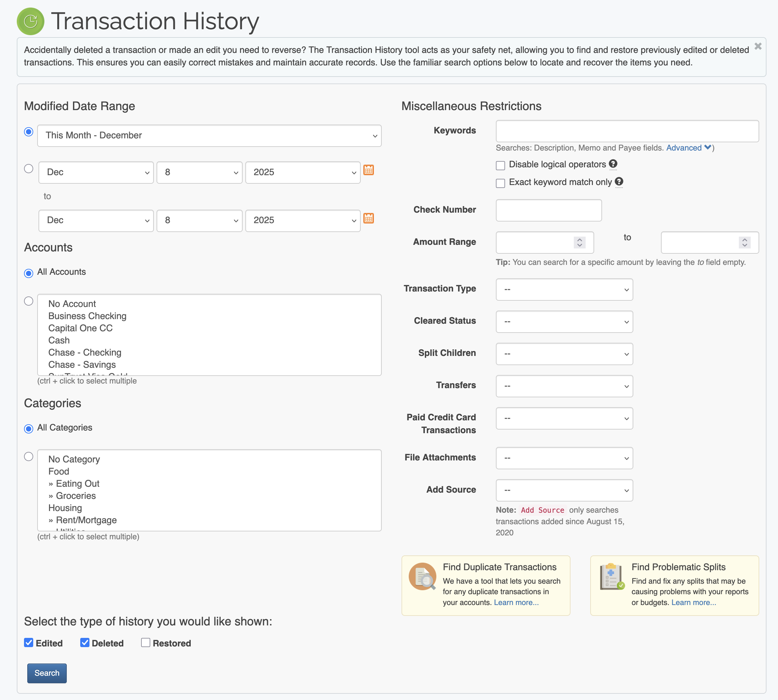Click the green Transaction History clock icon
This screenshot has height=700, width=778.
[30, 21]
